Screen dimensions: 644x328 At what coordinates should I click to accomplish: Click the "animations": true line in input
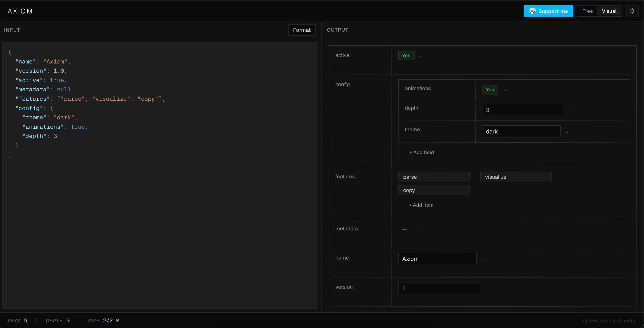click(55, 127)
